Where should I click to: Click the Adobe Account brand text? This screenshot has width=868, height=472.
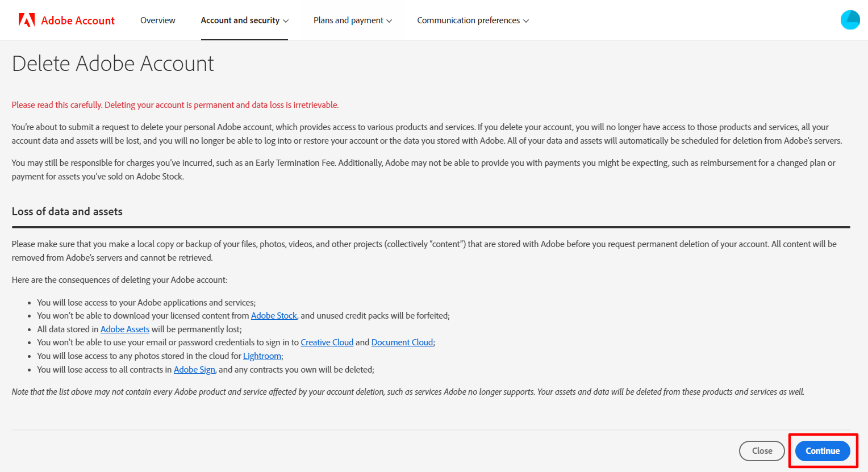78,20
